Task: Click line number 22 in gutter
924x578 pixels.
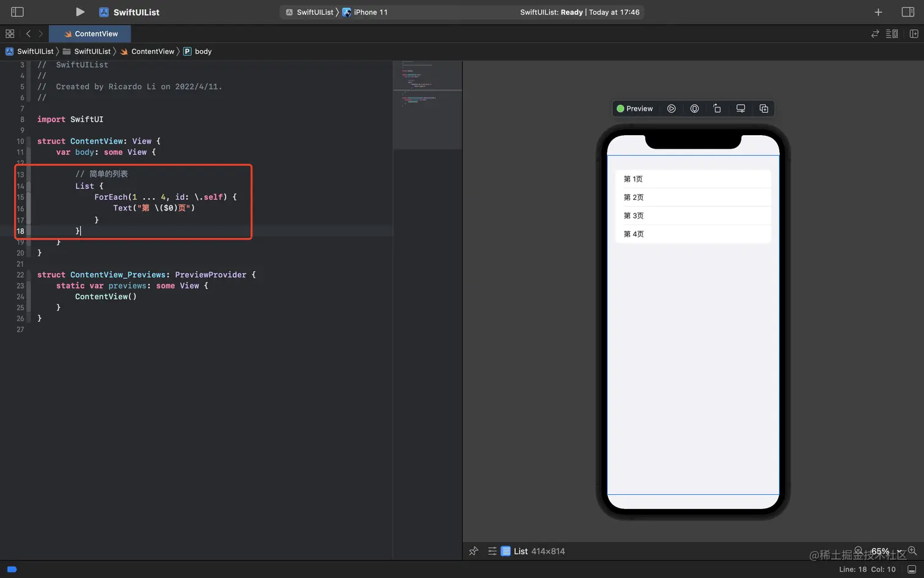Action: pyautogui.click(x=20, y=275)
